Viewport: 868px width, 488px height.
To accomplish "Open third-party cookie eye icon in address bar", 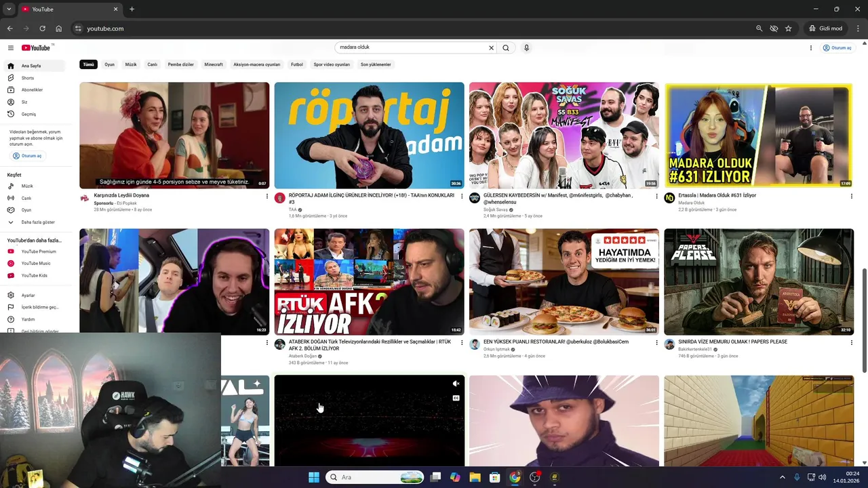I will click(x=774, y=28).
